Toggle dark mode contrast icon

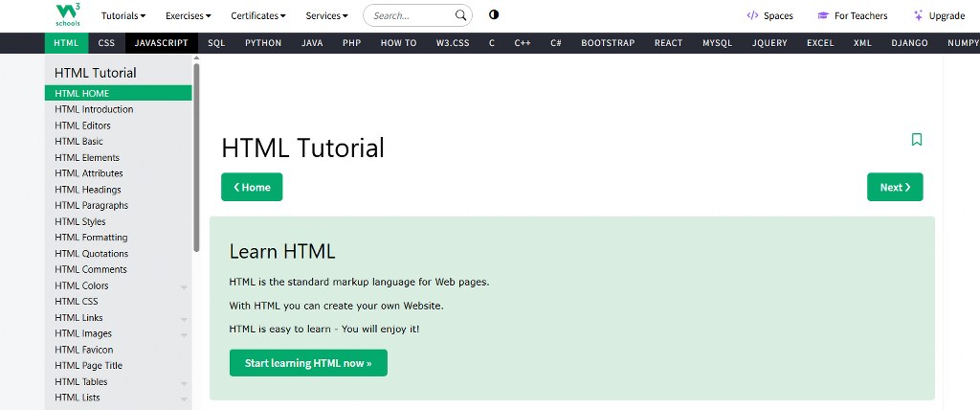pyautogui.click(x=494, y=15)
